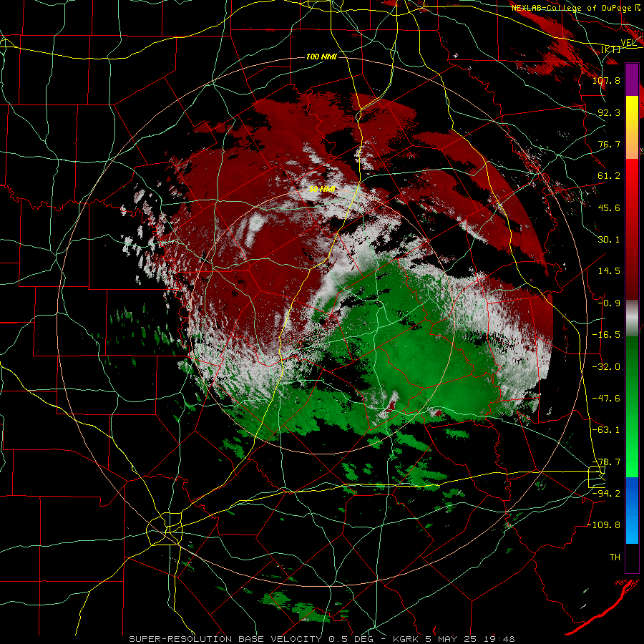
Task: Click the 30.1 scale value
Action: (x=609, y=240)
